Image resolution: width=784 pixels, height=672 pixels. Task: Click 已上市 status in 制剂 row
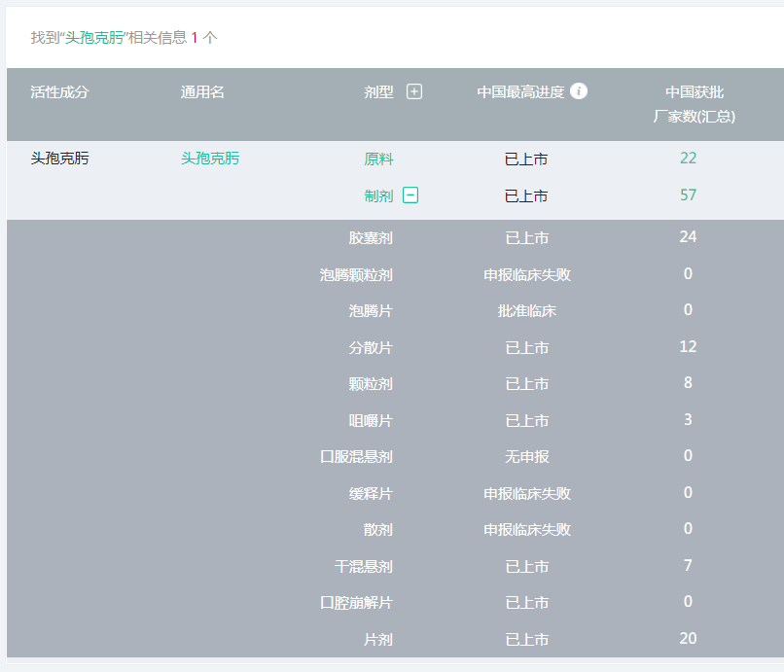pos(526,196)
